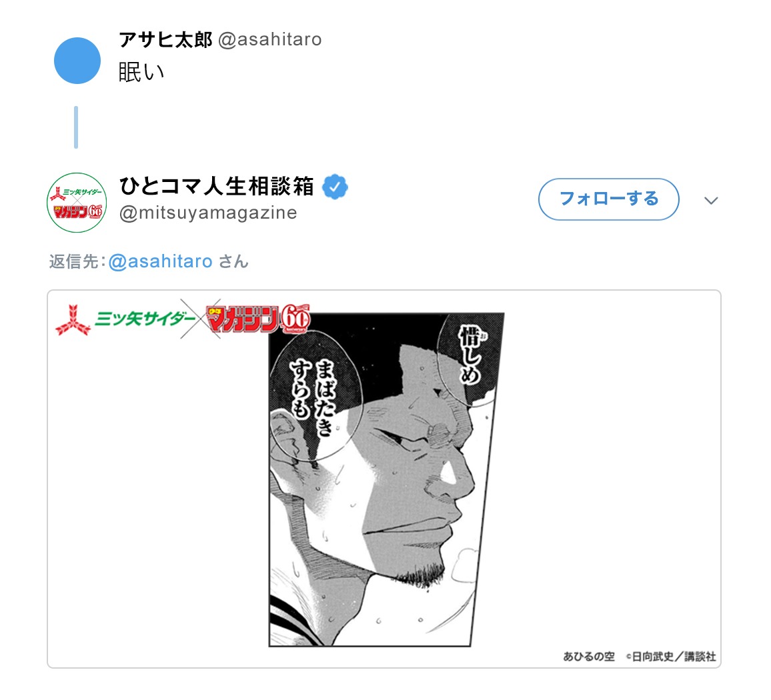Click the @asahitaro handle in the top tweet

(x=269, y=40)
